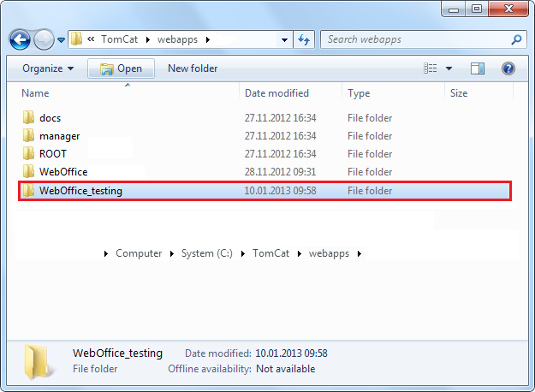
Task: Click the Open toolbar button
Action: click(x=122, y=68)
